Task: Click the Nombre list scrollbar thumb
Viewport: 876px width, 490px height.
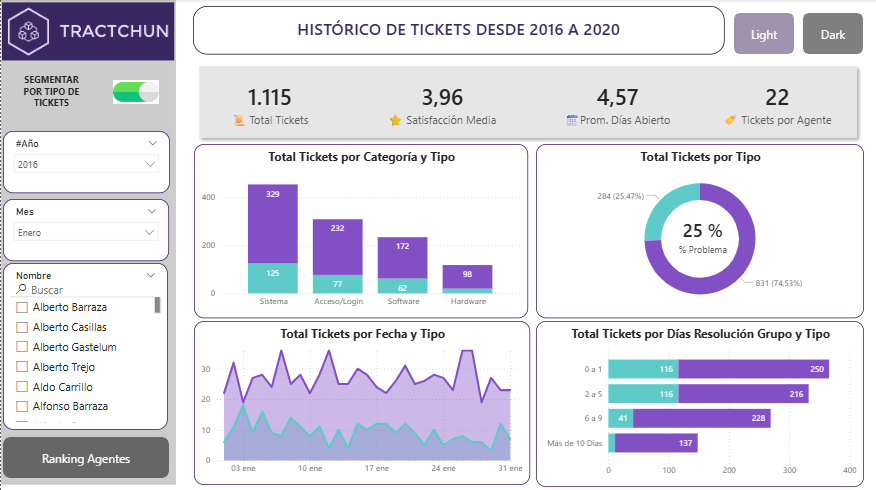Action: 158,305
